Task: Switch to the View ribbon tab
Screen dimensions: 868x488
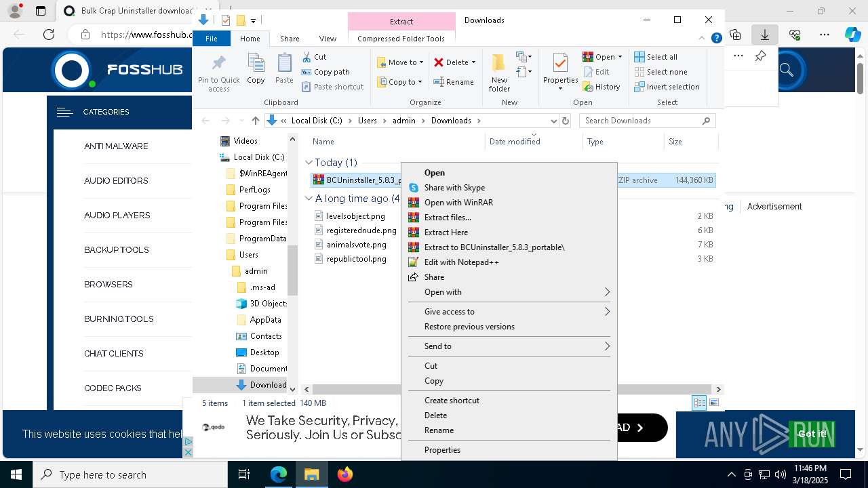Action: [328, 39]
